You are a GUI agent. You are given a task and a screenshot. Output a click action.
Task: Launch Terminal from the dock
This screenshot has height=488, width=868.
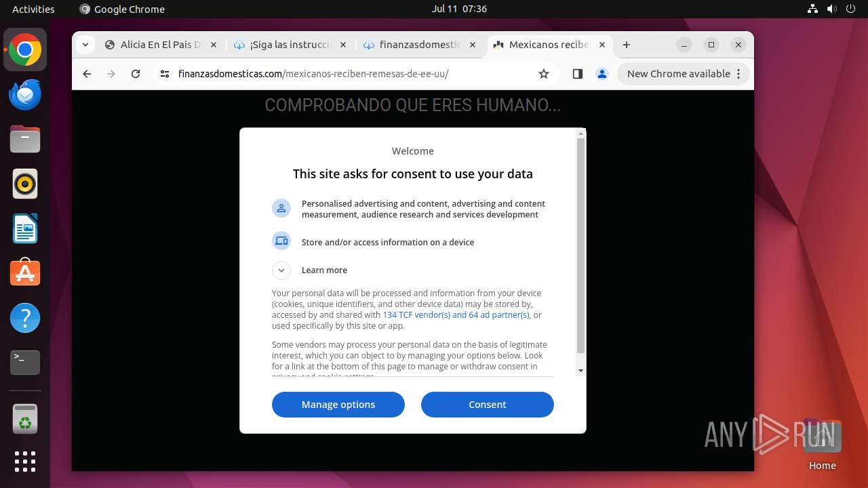click(x=25, y=363)
